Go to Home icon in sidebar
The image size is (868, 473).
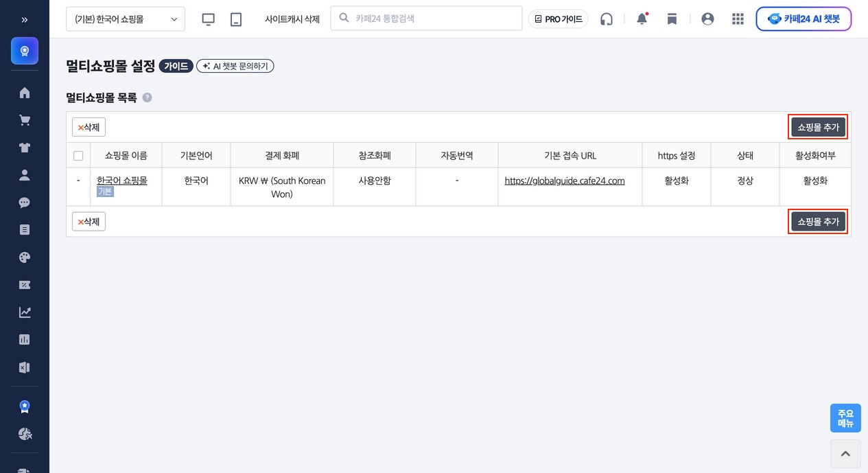[x=25, y=93]
